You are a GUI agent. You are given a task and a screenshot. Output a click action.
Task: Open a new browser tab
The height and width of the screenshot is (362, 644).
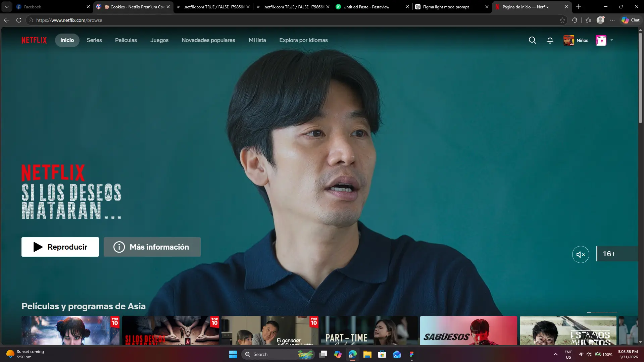coord(579,7)
